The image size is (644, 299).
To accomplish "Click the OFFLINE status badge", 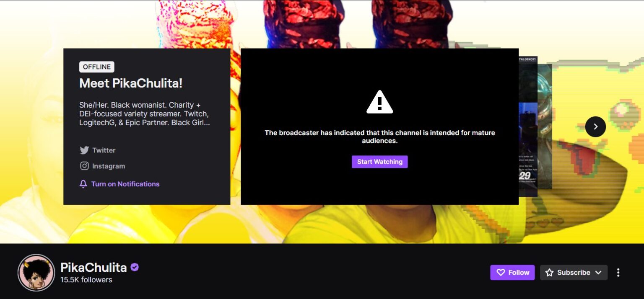I will click(x=97, y=67).
